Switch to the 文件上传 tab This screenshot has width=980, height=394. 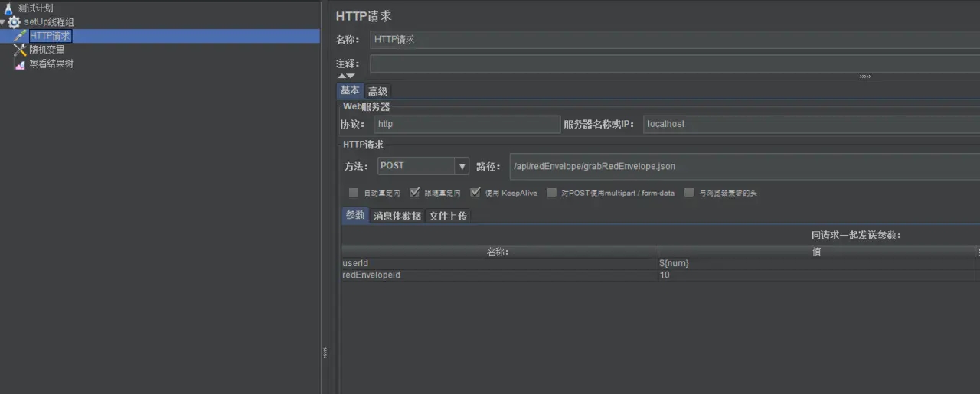coord(448,216)
